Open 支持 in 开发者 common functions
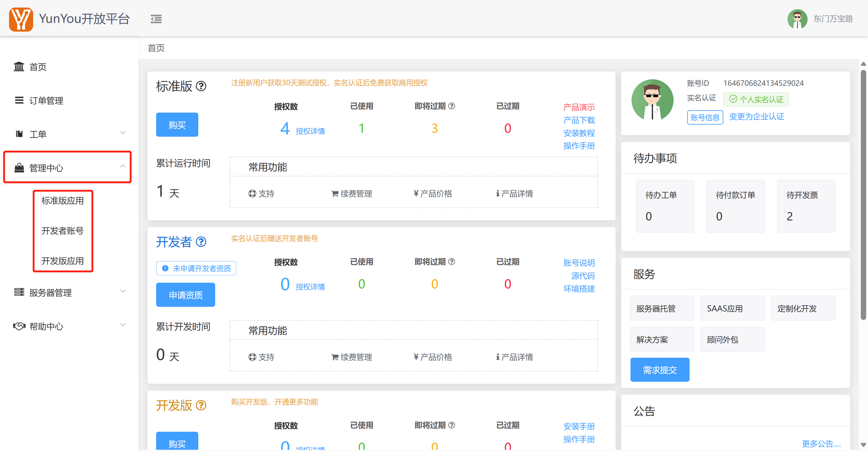The width and height of the screenshot is (868, 451). [x=261, y=357]
